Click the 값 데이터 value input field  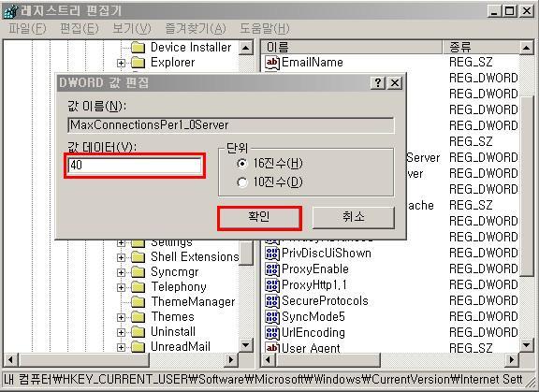pyautogui.click(x=135, y=166)
